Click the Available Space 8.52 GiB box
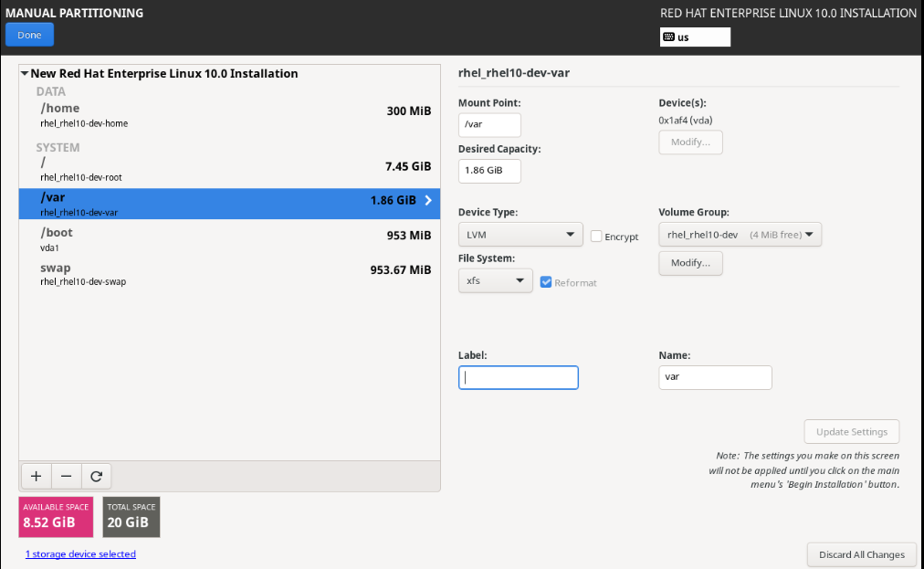 [56, 517]
